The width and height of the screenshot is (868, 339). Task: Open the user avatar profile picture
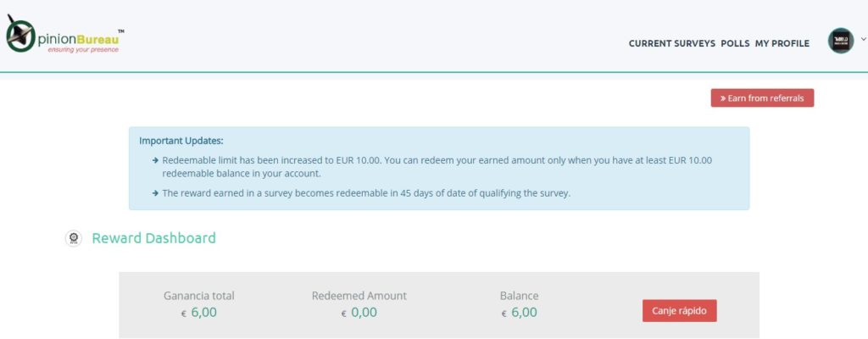(x=840, y=41)
